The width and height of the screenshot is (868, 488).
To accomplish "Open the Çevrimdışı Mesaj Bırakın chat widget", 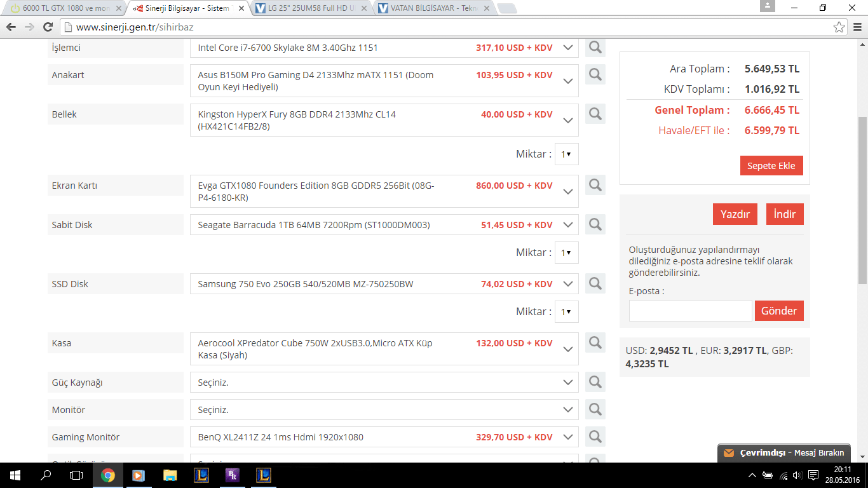I will [x=784, y=453].
